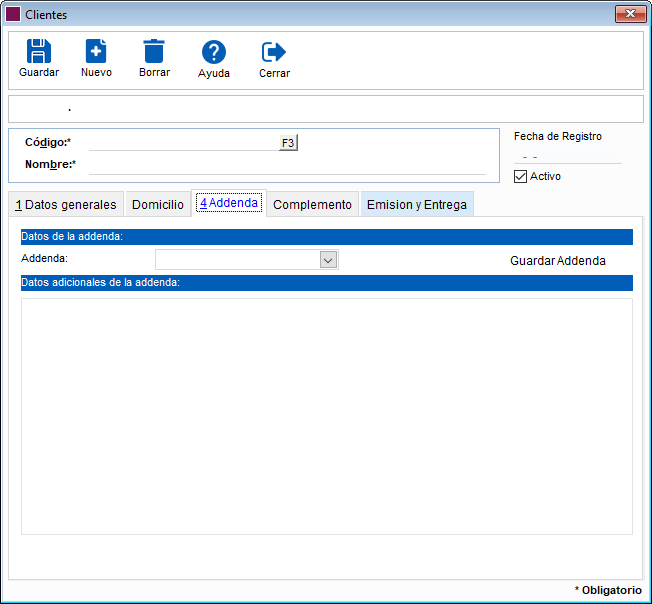
Task: Open the Domicilio tab
Action: [158, 205]
